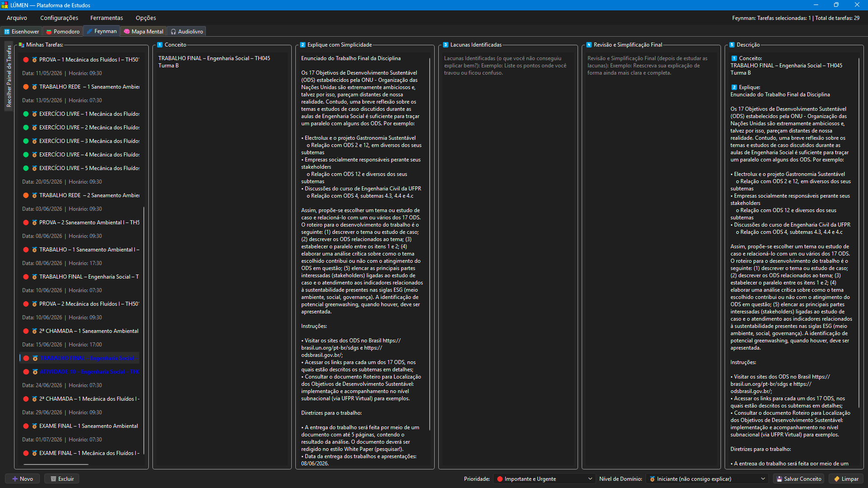Click the Excluir button
868x488 pixels.
(x=62, y=479)
